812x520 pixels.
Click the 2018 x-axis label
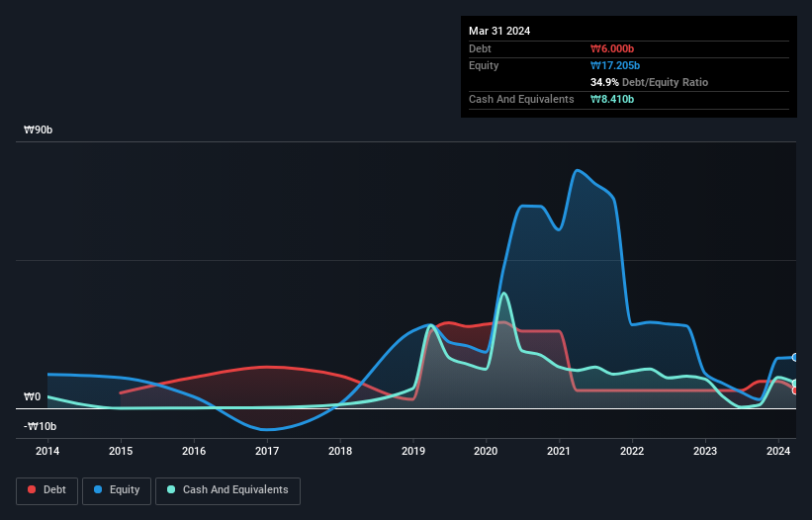[x=339, y=451]
